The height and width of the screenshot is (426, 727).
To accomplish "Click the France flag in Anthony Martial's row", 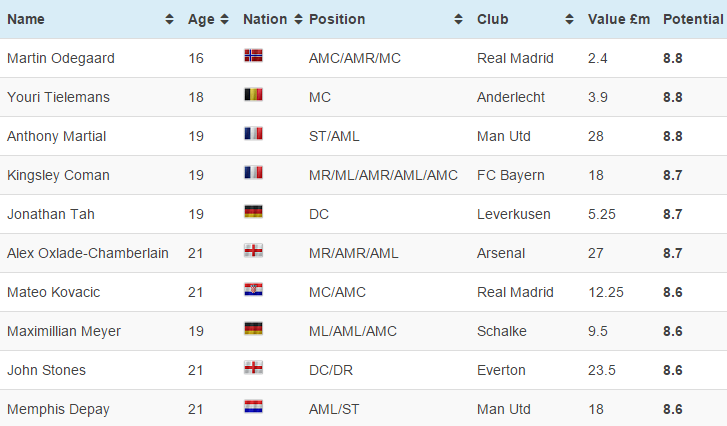I will click(253, 135).
